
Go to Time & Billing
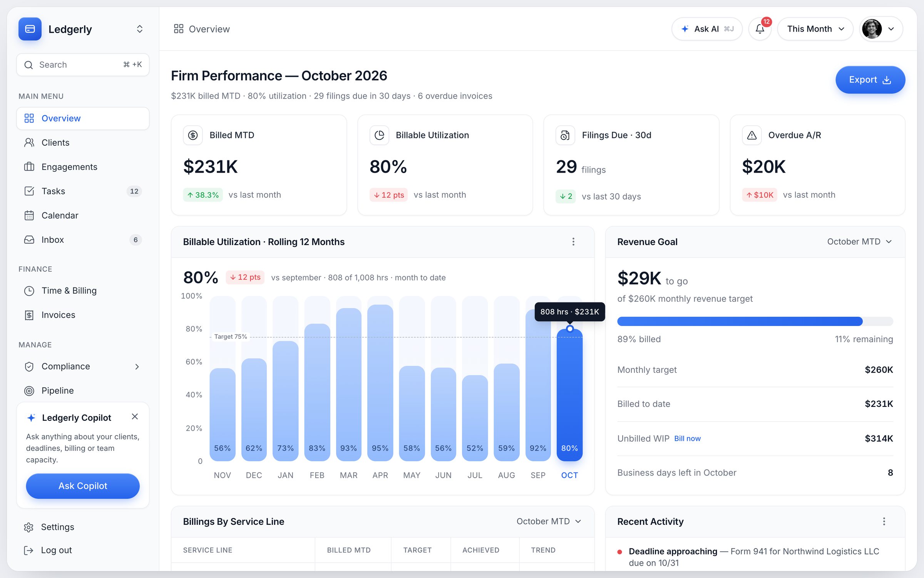click(x=83, y=291)
